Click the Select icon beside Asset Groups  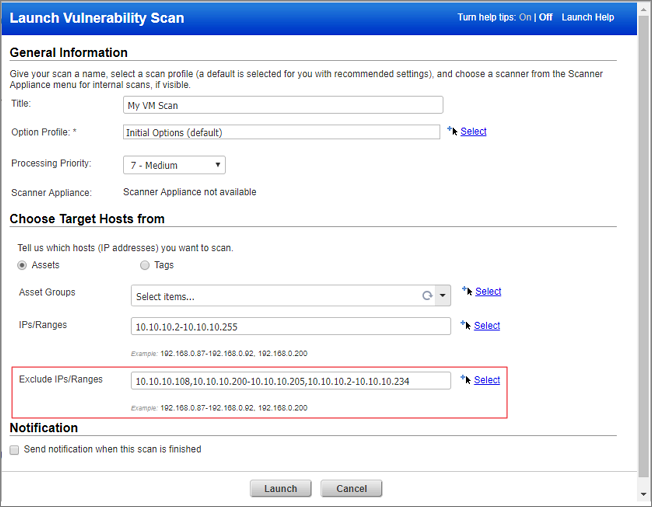click(467, 291)
